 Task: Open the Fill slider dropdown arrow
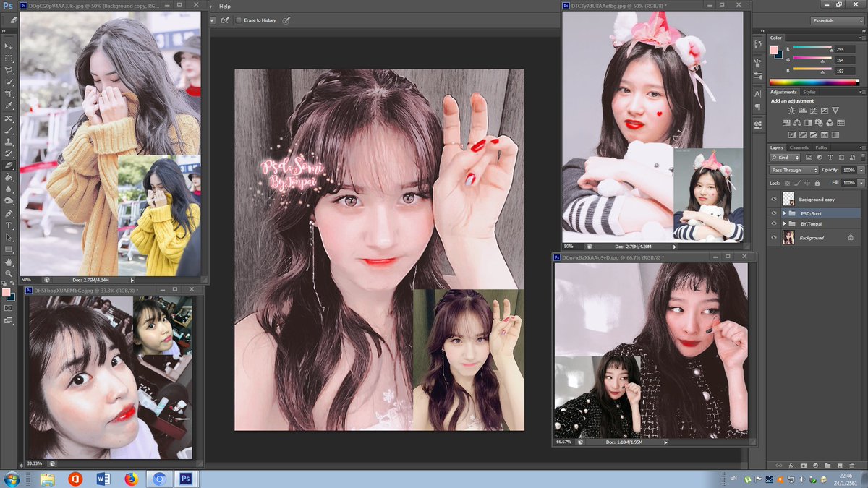coord(862,183)
